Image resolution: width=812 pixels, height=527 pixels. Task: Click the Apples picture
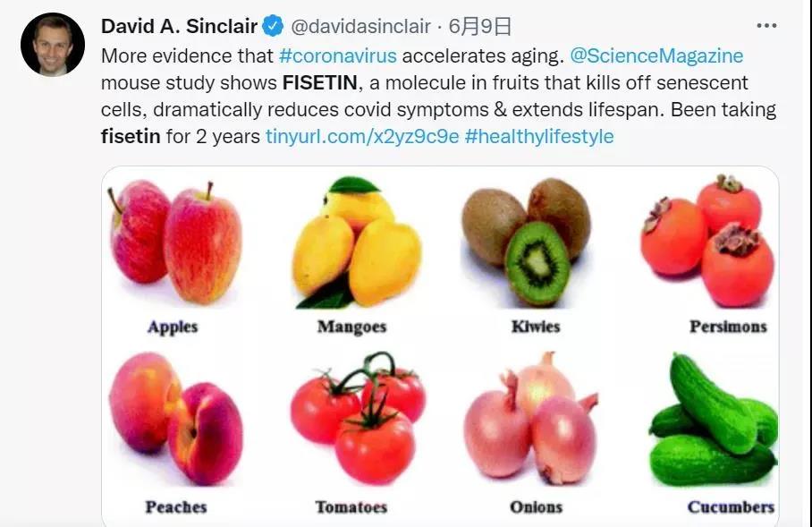click(175, 242)
